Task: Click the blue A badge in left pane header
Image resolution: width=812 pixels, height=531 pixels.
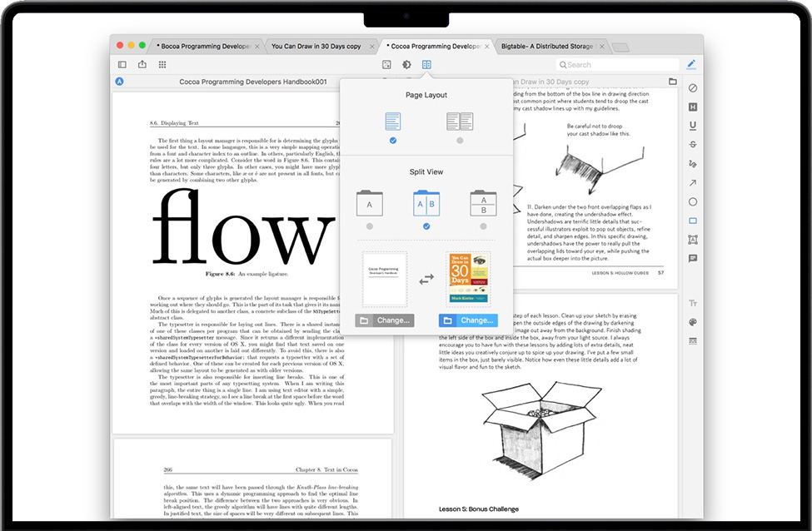Action: (120, 82)
